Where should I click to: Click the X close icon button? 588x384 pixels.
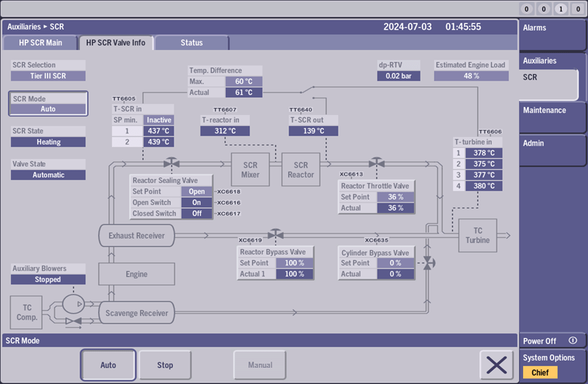[x=496, y=365]
